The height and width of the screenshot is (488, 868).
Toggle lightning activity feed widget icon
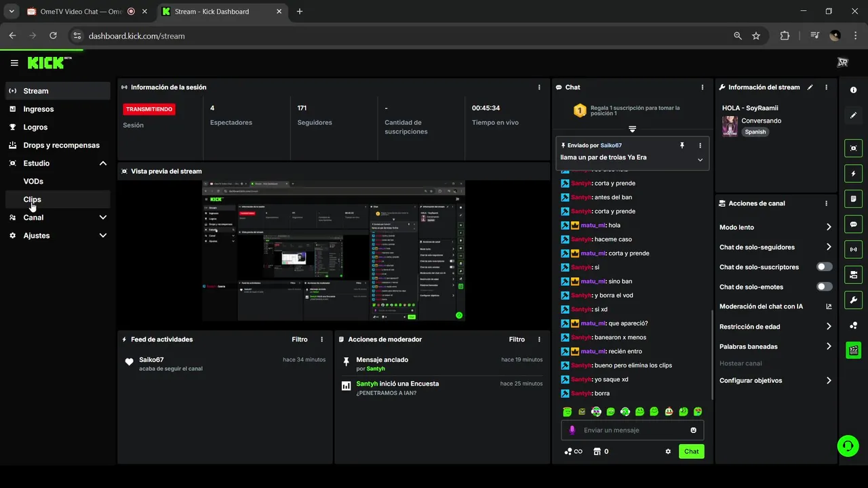(x=853, y=174)
